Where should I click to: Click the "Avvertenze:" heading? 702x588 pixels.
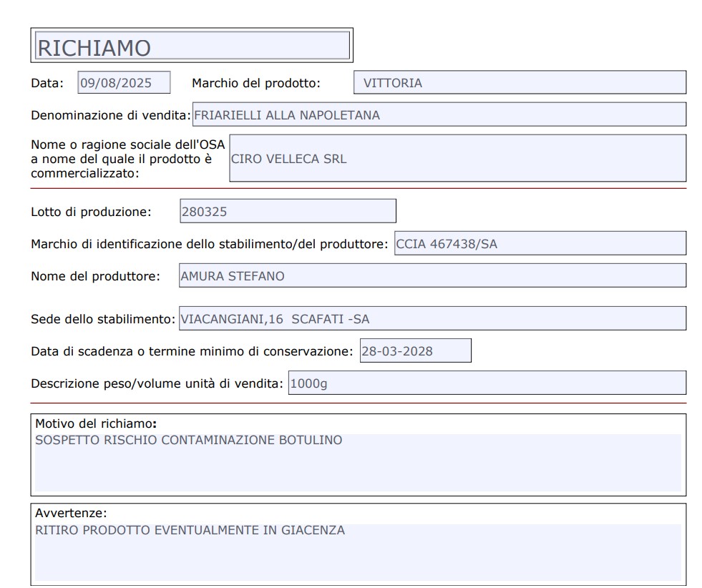[x=70, y=513]
